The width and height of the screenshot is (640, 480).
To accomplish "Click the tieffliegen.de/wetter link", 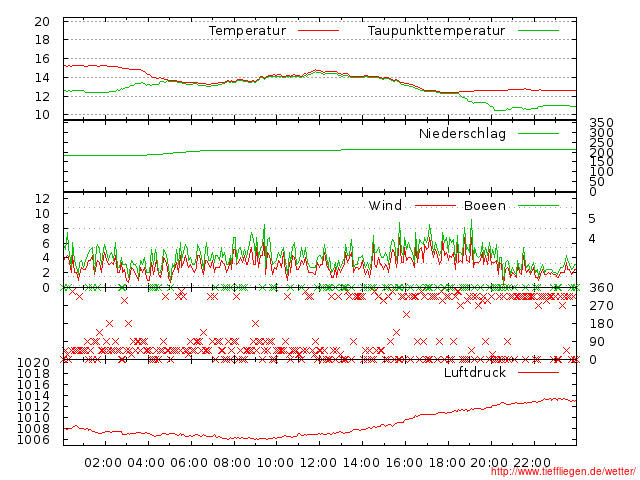I will [563, 472].
